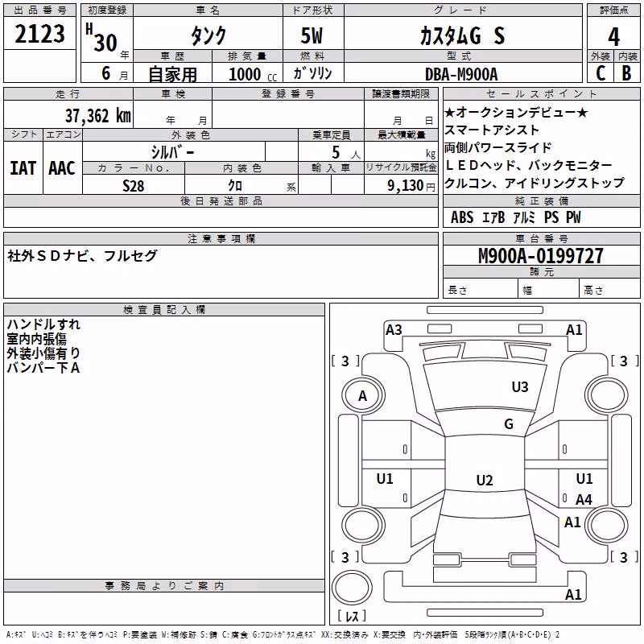Screen dimensions: 644x644
Task: Select the evaluation score 4
Action: click(613, 37)
